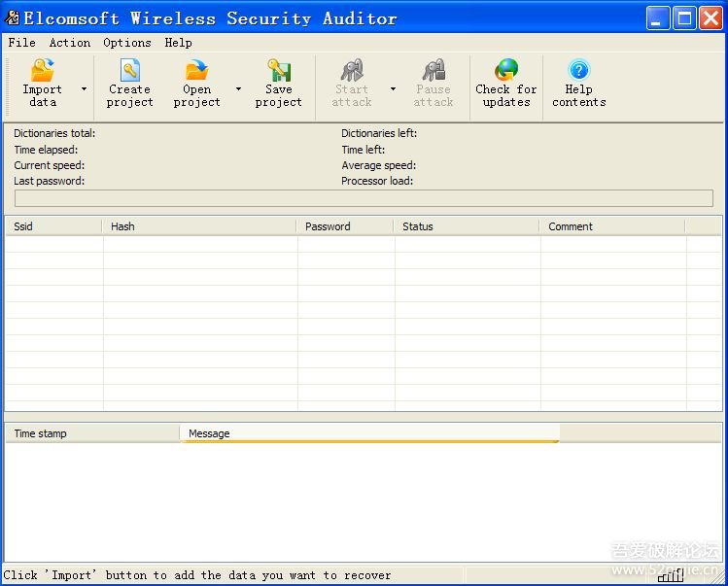The image size is (728, 586).
Task: Click the 'Dictionaries total:' label
Action: (x=54, y=133)
